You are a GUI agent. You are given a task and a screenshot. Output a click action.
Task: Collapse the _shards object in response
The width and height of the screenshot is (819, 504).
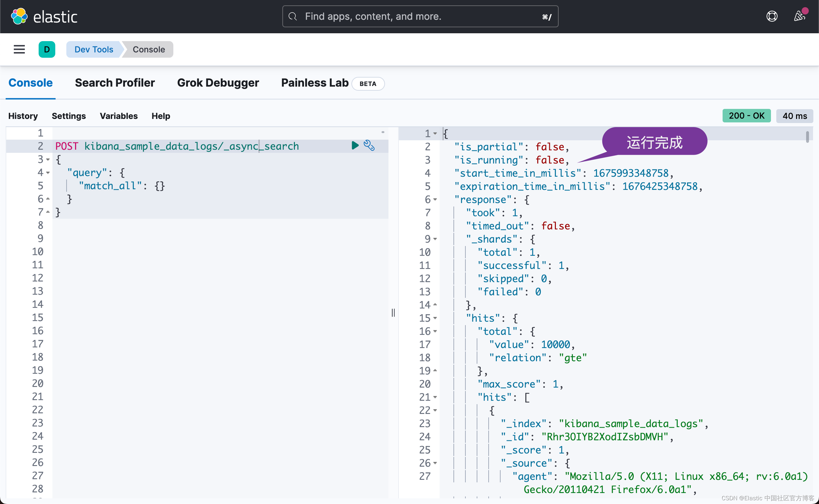click(x=436, y=239)
